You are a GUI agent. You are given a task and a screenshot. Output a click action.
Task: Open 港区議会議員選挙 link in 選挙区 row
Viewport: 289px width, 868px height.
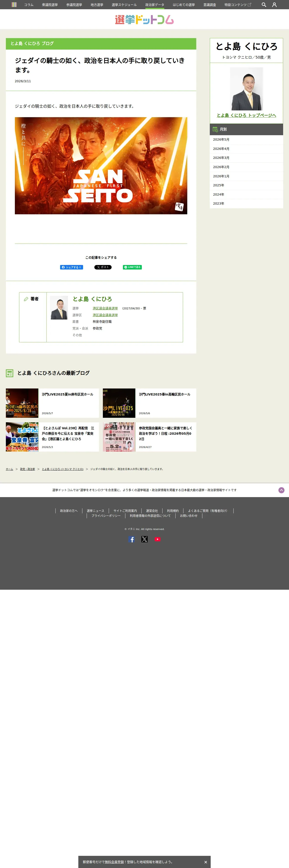(x=105, y=315)
